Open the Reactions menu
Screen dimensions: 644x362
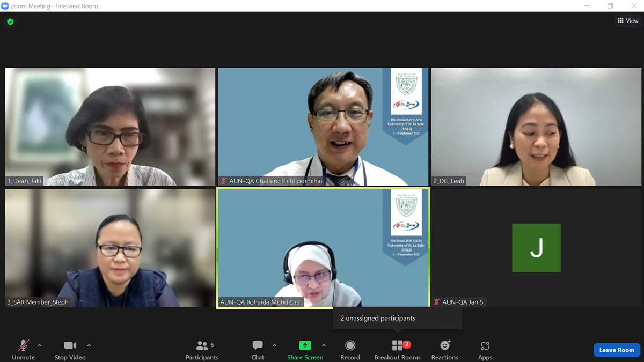click(444, 349)
